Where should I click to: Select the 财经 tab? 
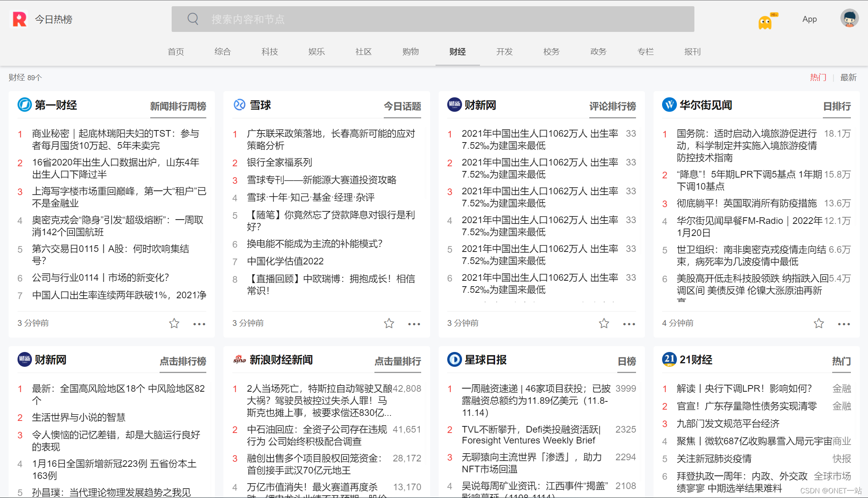click(x=457, y=52)
